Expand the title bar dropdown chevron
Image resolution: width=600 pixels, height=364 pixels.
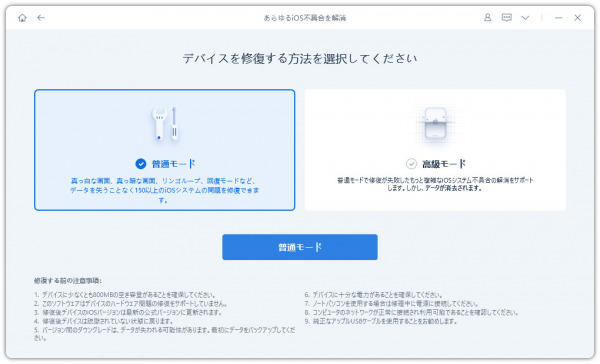[x=525, y=18]
